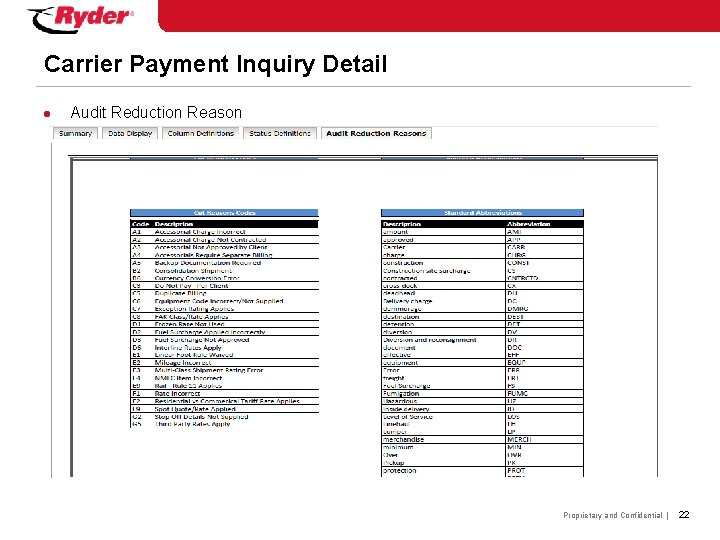The width and height of the screenshot is (720, 540).
Task: Select FAK Class/Rate Applies row
Action: [224, 316]
